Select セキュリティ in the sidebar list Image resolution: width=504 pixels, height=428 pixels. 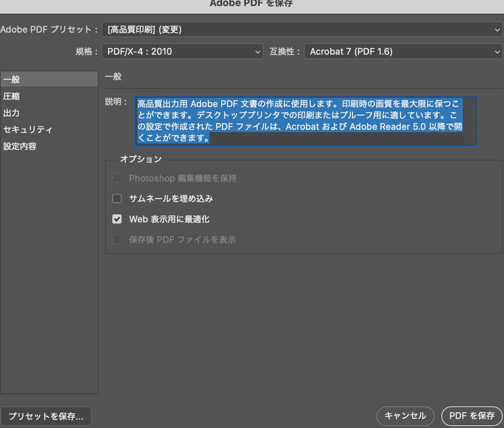pyautogui.click(x=49, y=129)
